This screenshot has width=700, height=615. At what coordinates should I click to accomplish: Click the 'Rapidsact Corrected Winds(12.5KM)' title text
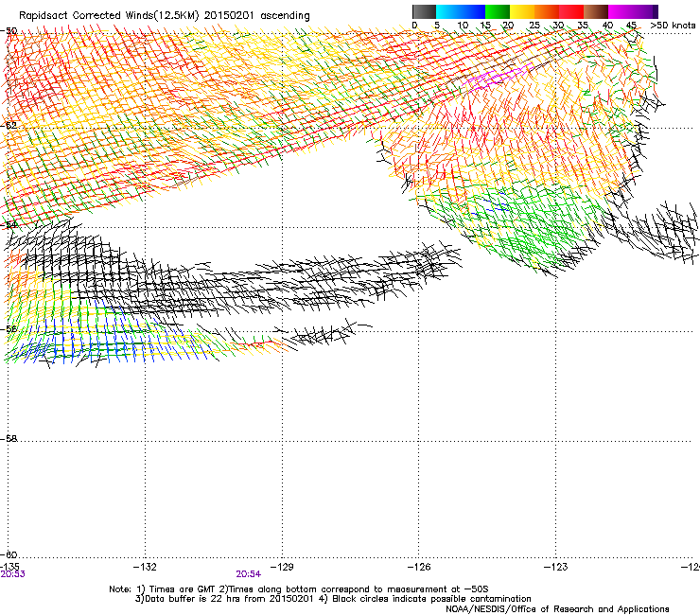(109, 16)
